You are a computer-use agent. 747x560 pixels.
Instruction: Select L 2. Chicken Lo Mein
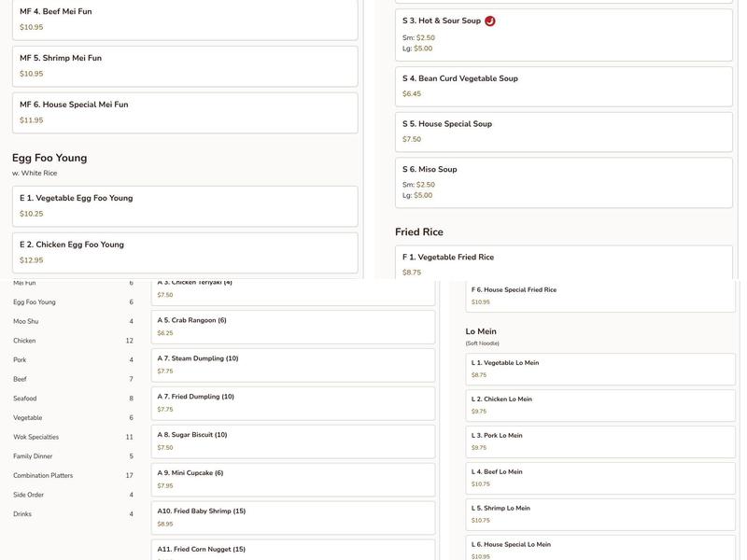pos(600,405)
